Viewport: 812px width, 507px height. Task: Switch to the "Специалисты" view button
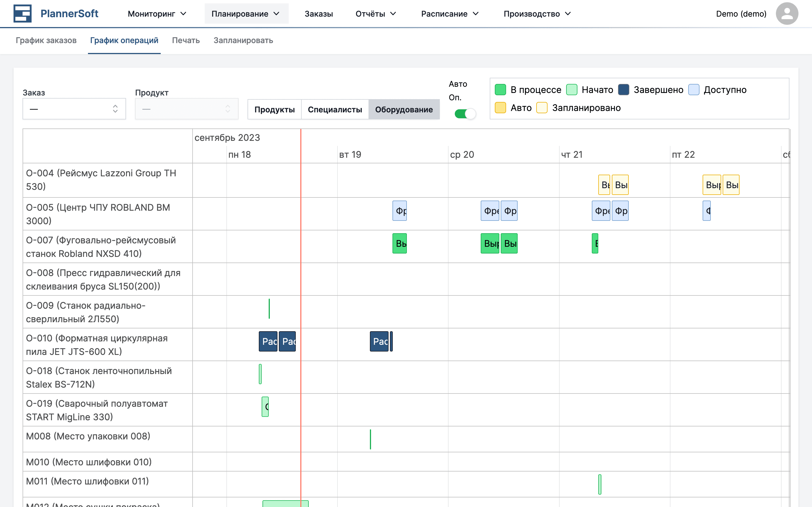point(335,109)
